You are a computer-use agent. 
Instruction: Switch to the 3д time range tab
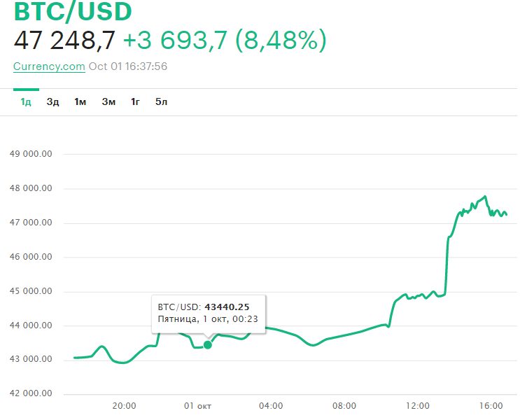point(53,102)
